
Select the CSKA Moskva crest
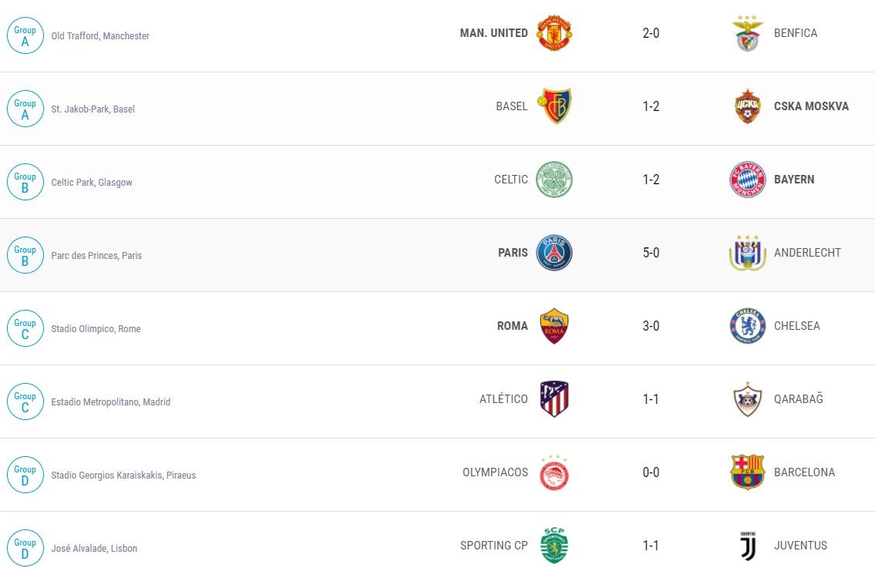pyautogui.click(x=747, y=106)
